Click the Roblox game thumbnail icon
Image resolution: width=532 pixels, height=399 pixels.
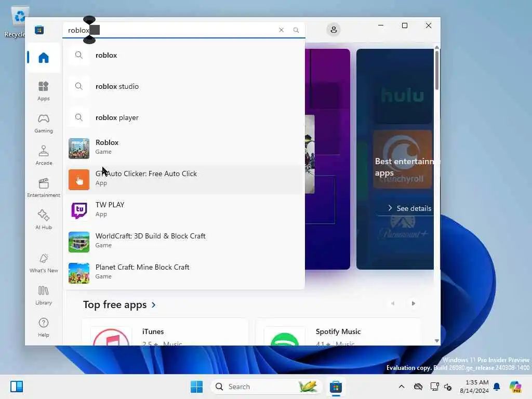[x=79, y=148]
